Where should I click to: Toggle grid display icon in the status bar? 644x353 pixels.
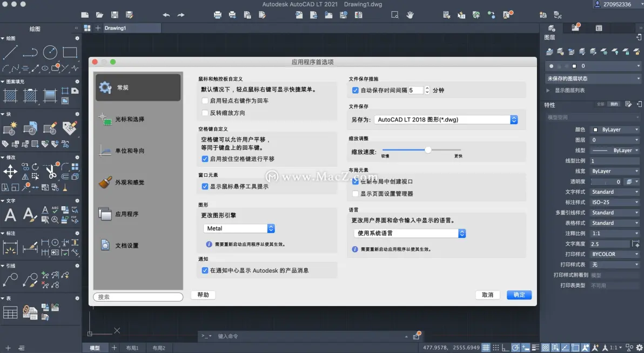pyautogui.click(x=486, y=348)
